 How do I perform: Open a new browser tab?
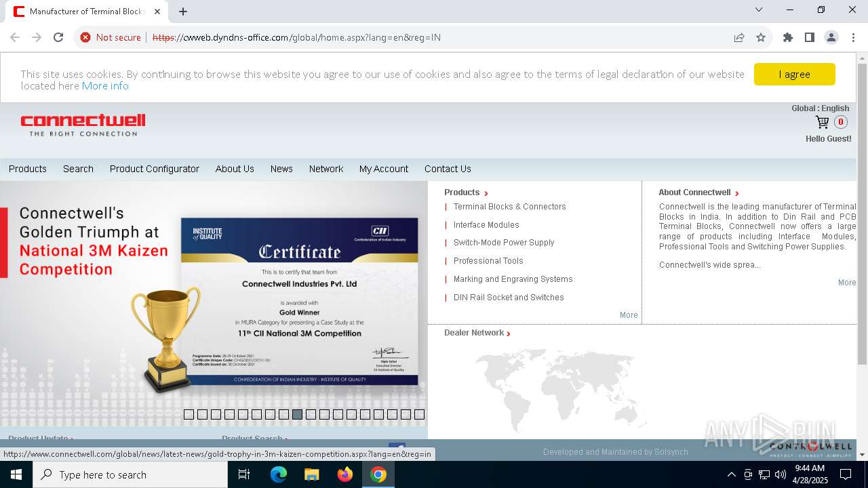183,11
